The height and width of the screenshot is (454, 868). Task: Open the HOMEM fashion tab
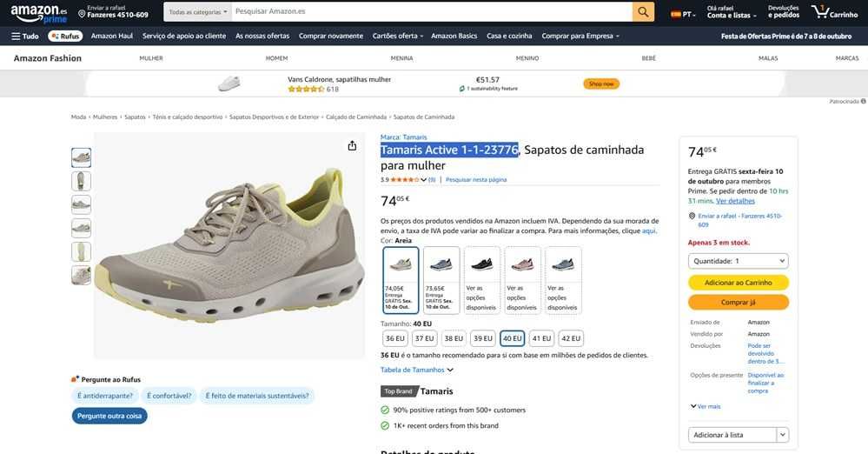(276, 58)
